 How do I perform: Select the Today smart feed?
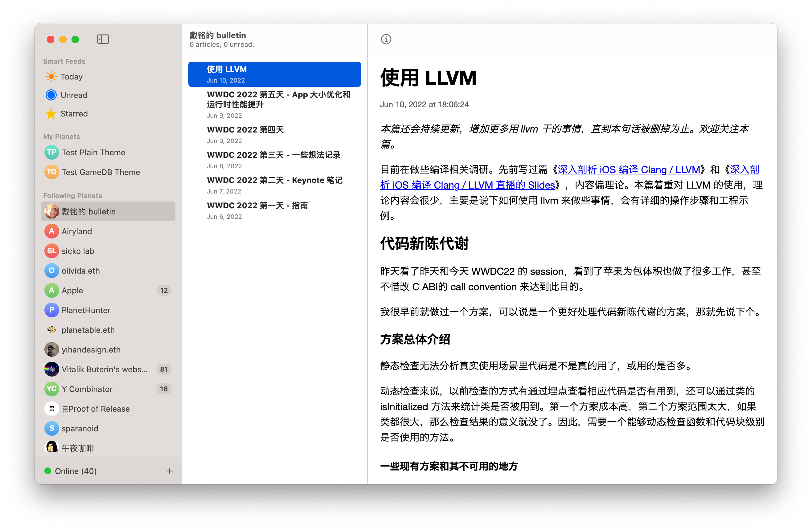[71, 77]
